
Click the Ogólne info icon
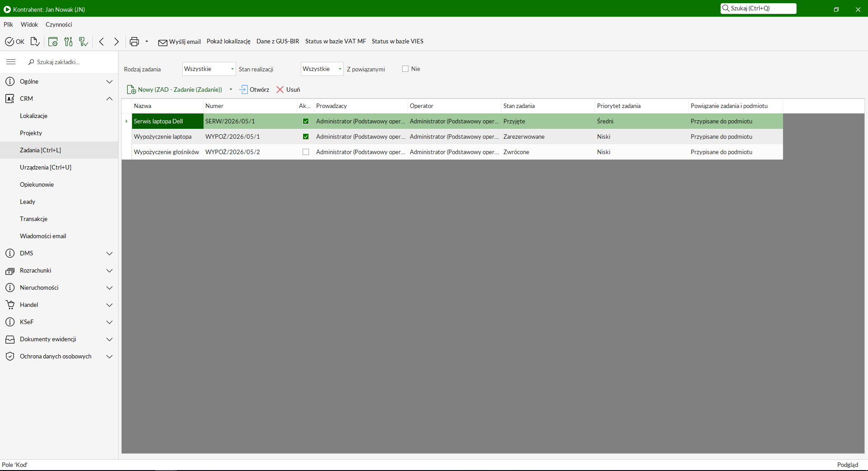click(10, 81)
